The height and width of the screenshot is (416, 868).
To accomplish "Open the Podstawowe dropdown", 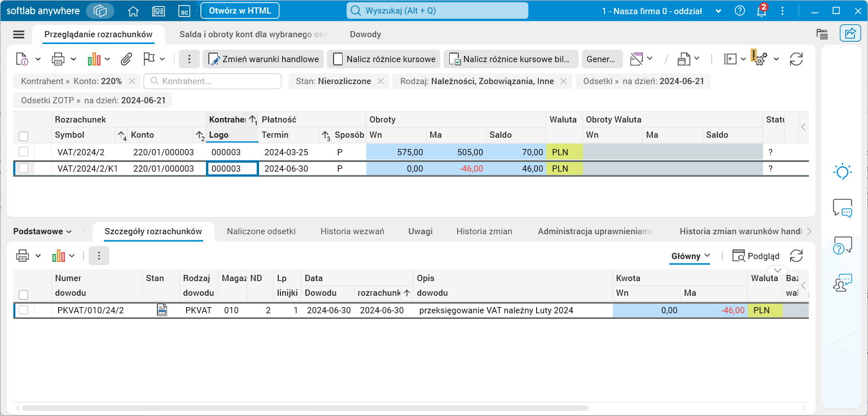I will pos(42,231).
